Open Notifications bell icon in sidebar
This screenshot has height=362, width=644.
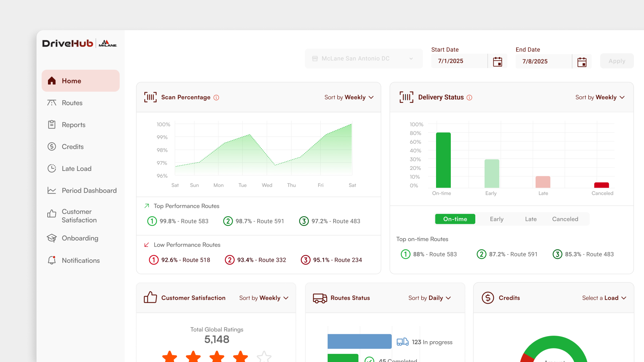pos(52,260)
